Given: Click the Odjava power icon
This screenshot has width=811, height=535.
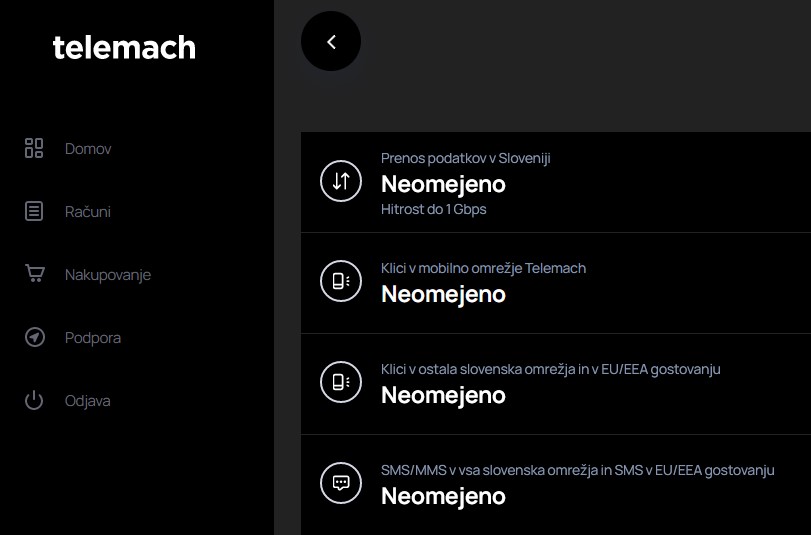Looking at the screenshot, I should point(34,400).
